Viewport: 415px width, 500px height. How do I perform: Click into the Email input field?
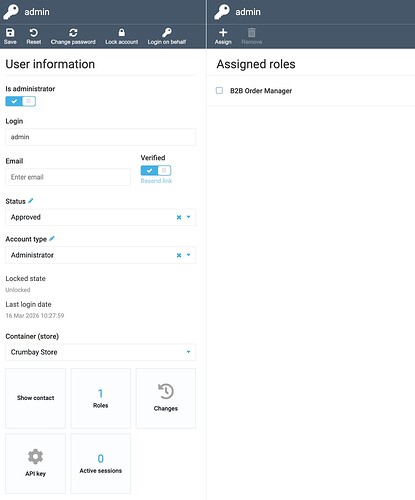[68, 177]
